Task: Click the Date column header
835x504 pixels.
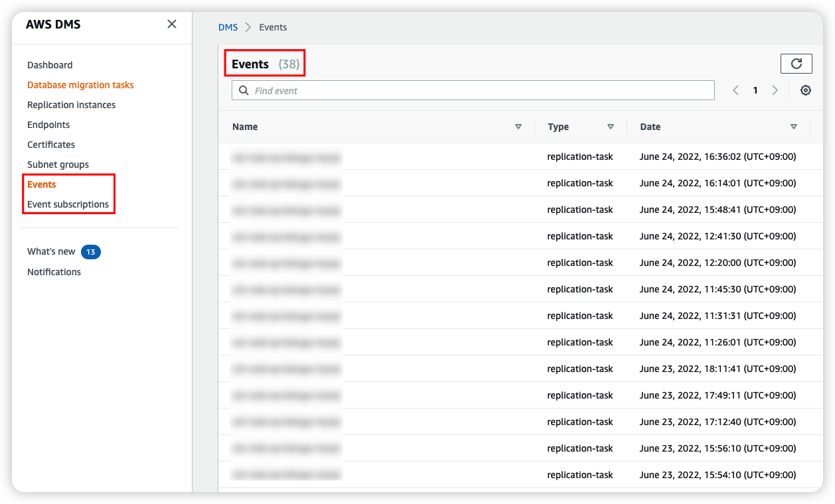Action: click(650, 127)
